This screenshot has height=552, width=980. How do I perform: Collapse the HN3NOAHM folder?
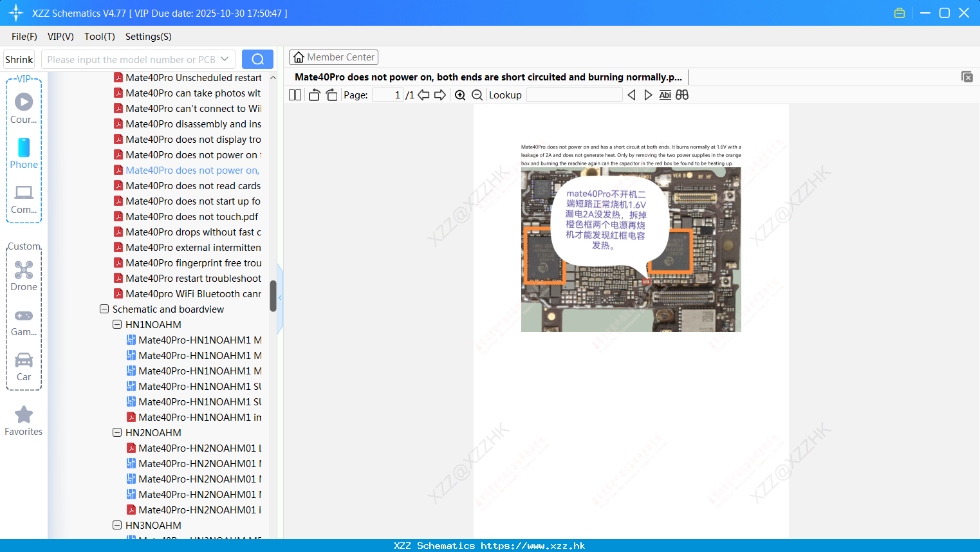(x=117, y=525)
